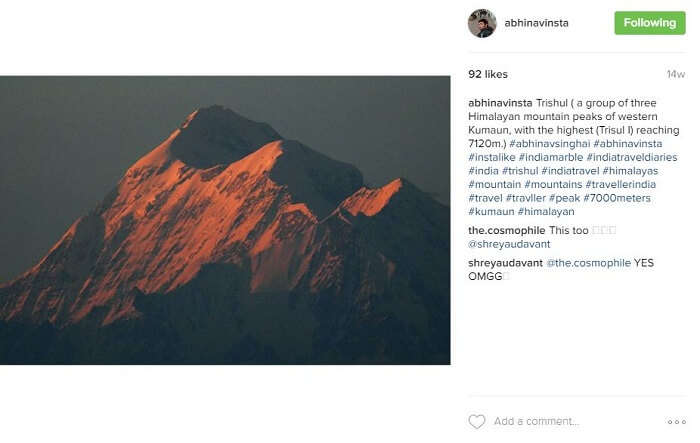This screenshot has width=700, height=443.
Task: Follow the #himalayas hashtag link
Action: point(630,171)
